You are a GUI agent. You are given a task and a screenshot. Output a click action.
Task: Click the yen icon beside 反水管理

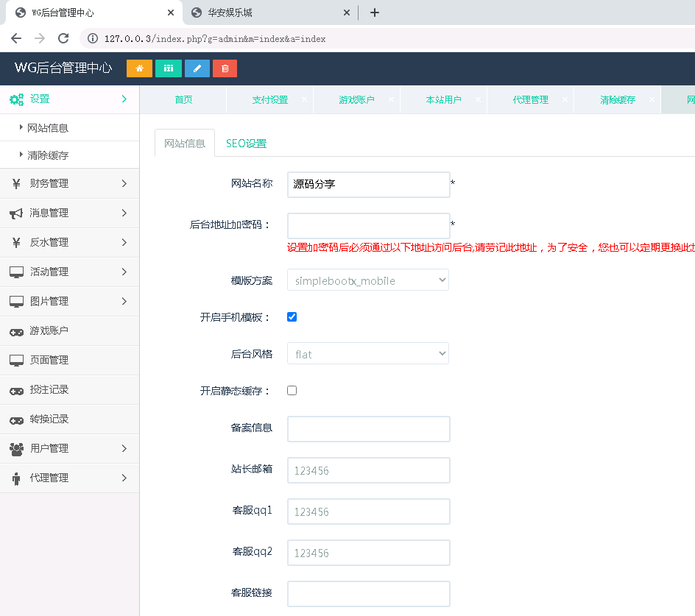pyautogui.click(x=16, y=242)
